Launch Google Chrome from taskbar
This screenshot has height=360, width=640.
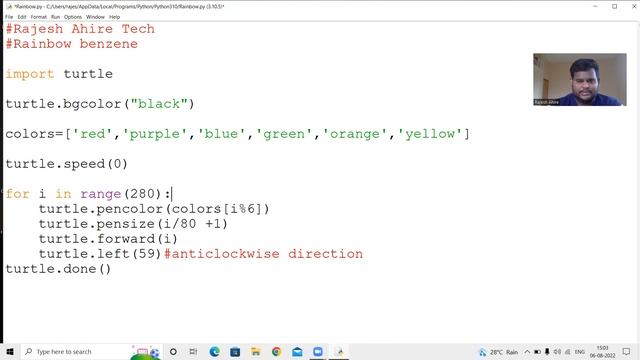pyautogui.click(x=276, y=351)
